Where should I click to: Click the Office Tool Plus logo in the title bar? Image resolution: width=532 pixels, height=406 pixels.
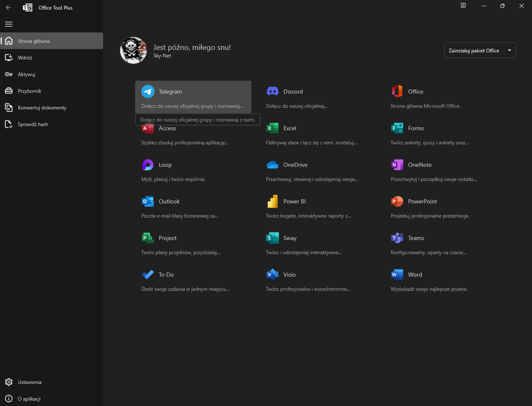click(x=27, y=7)
